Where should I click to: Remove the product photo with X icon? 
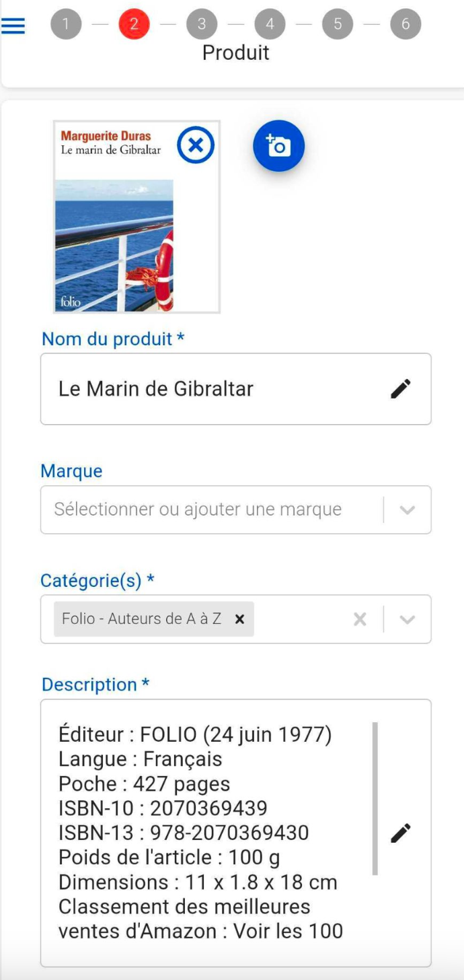196,145
